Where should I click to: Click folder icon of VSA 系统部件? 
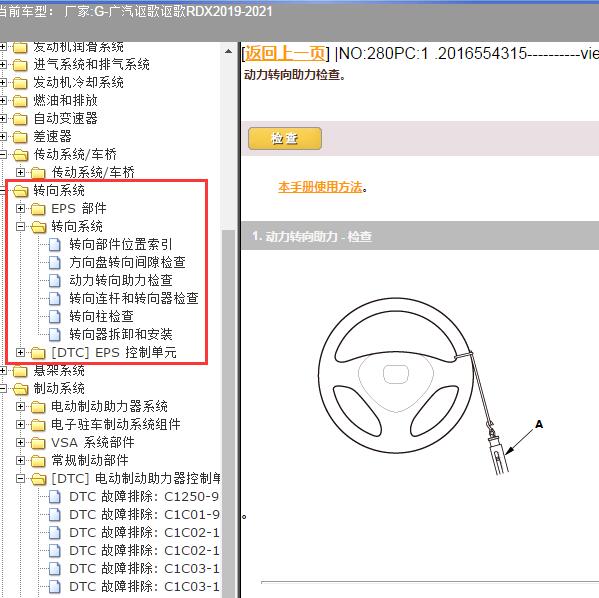pos(38,443)
